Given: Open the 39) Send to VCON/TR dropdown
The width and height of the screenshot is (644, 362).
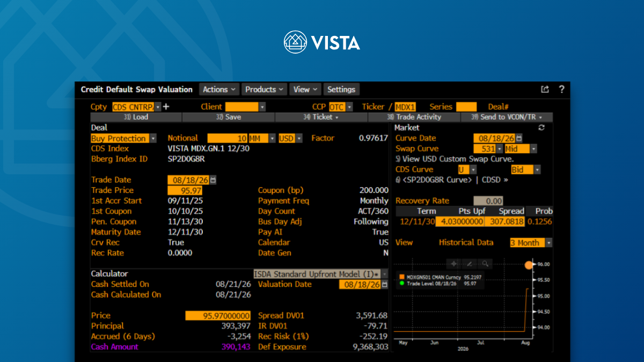Looking at the screenshot, I should [507, 117].
